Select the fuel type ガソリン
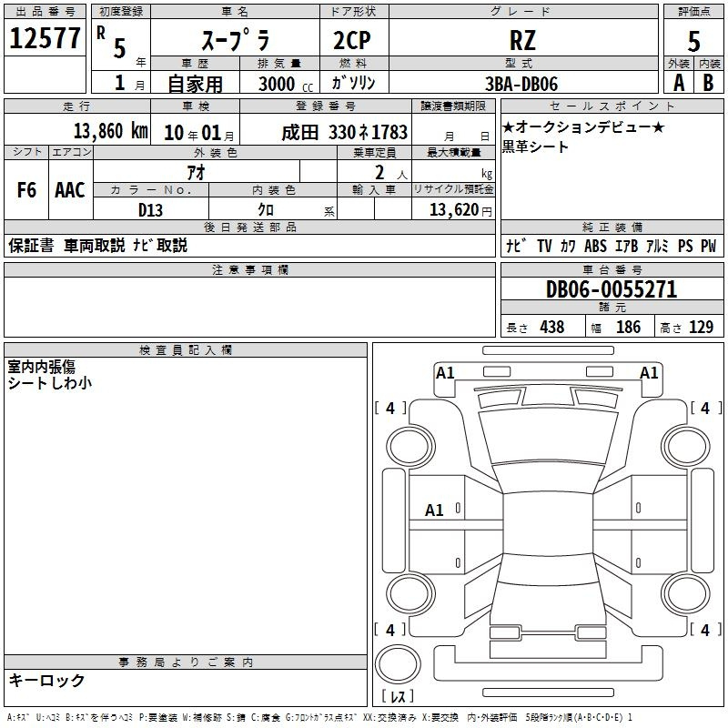Viewport: 728px width, 728px height. click(x=353, y=83)
